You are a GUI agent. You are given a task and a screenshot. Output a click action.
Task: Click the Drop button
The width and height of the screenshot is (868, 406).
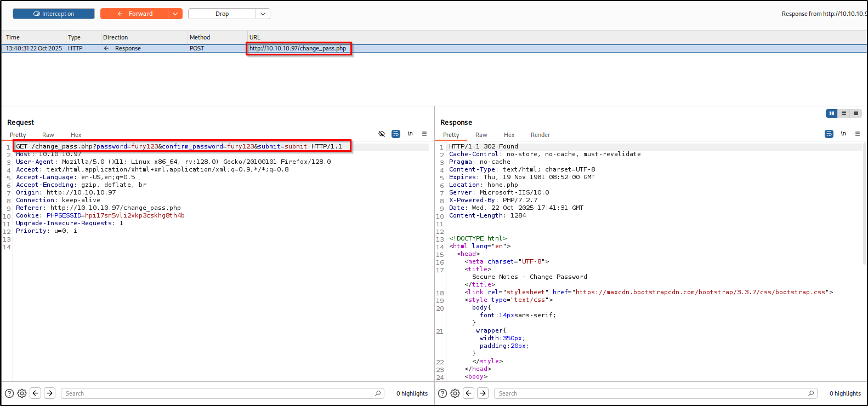tap(222, 14)
